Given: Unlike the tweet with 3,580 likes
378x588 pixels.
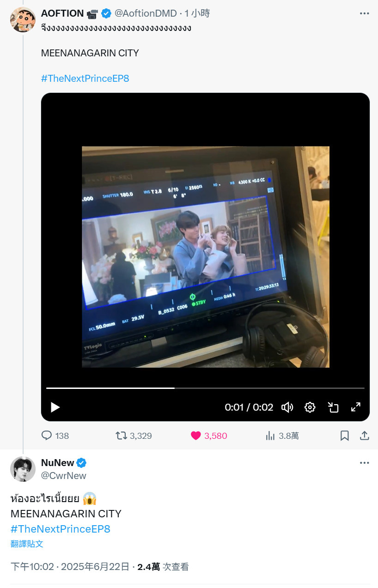Looking at the screenshot, I should [209, 436].
